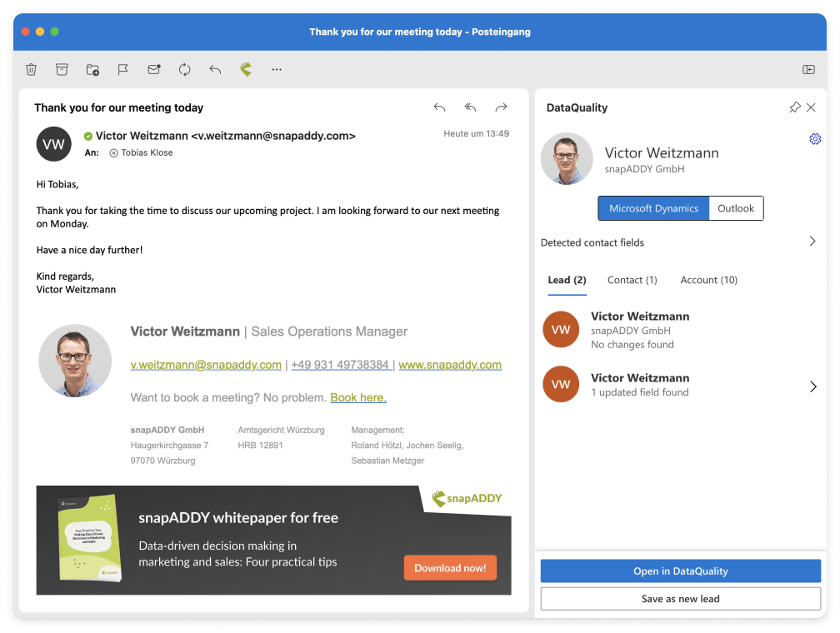This screenshot has width=840, height=633.
Task: Close the DataQuality panel
Action: pos(811,107)
